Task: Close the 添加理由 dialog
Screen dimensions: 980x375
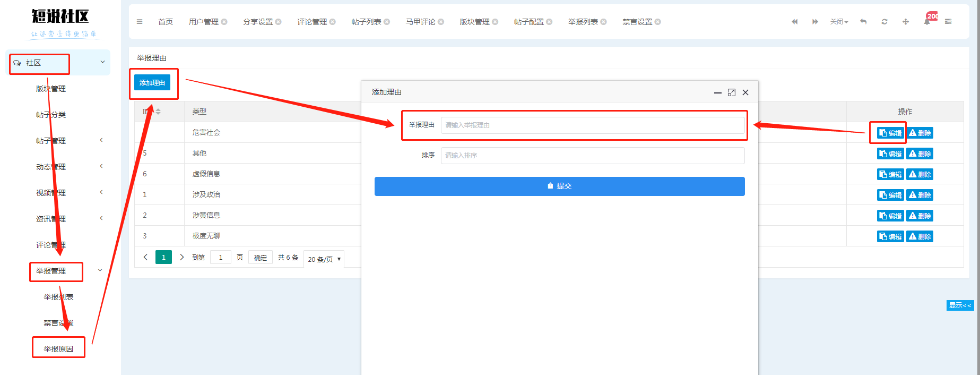Action: point(745,92)
